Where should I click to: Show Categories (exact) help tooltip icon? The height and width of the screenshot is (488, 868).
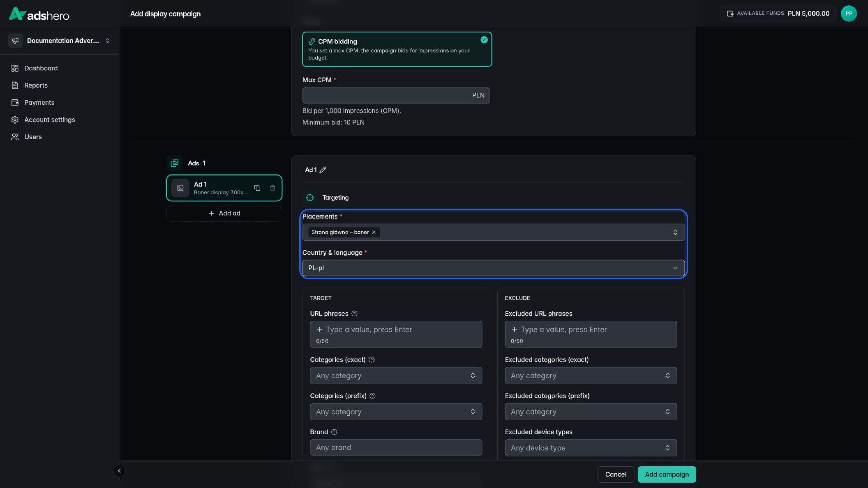pos(372,360)
